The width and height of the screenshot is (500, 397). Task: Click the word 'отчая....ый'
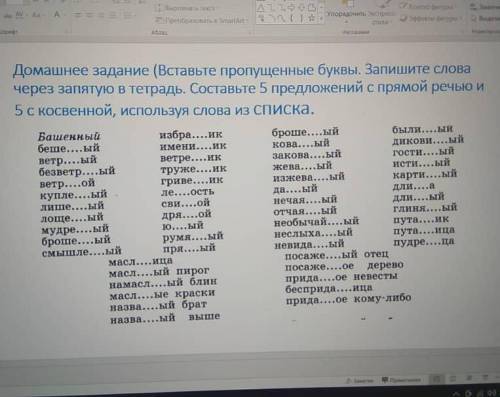(305, 211)
